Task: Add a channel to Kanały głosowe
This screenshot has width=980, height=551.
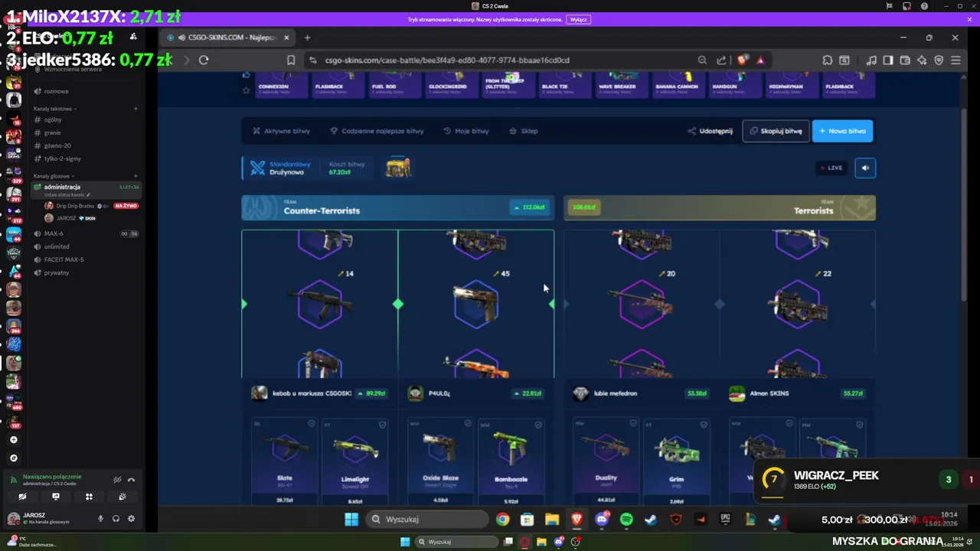Action: [136, 176]
